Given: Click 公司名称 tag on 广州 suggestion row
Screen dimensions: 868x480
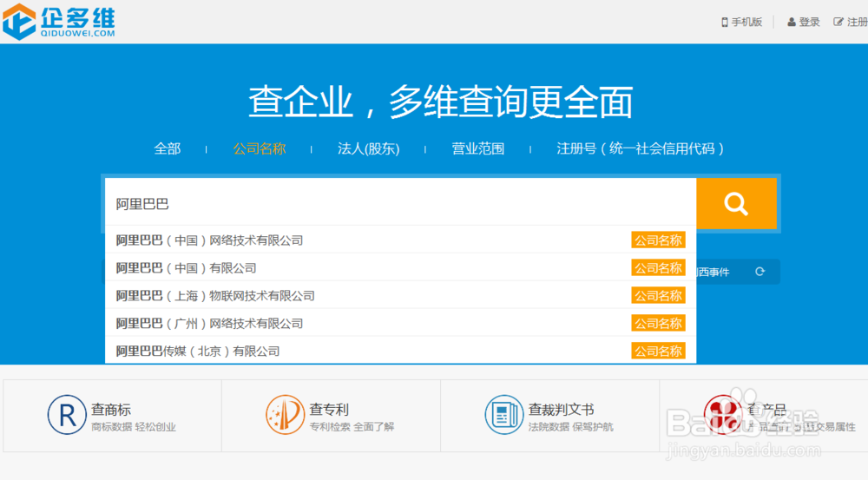Looking at the screenshot, I should [x=658, y=323].
